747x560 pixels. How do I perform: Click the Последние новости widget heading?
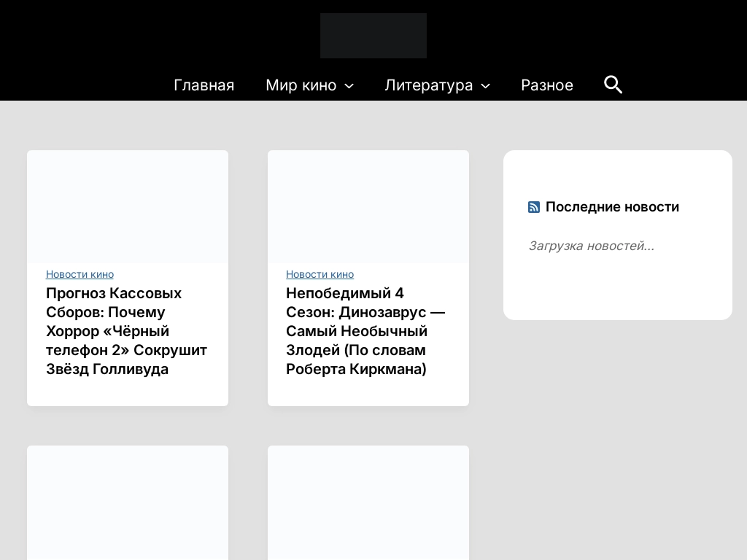[x=612, y=207]
